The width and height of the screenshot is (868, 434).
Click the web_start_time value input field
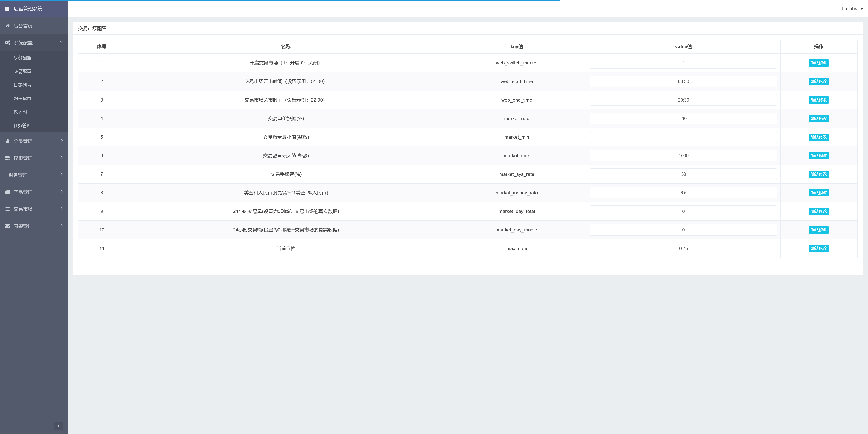683,82
